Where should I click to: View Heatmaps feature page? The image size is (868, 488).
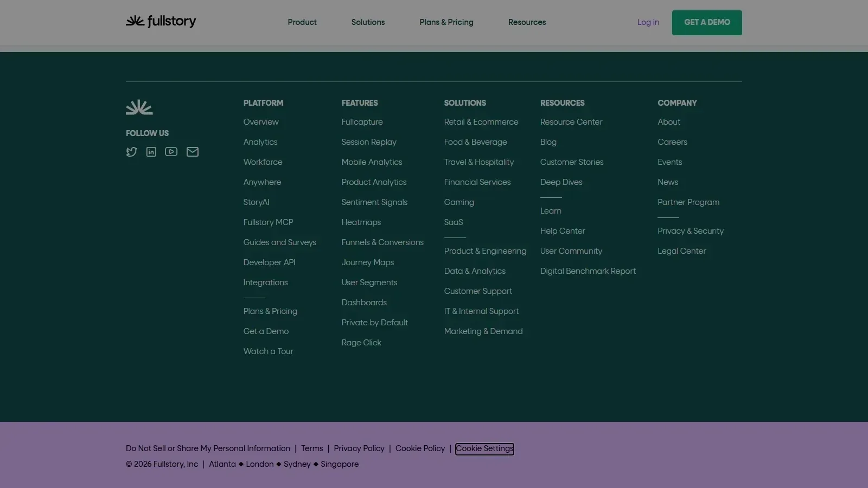[361, 222]
